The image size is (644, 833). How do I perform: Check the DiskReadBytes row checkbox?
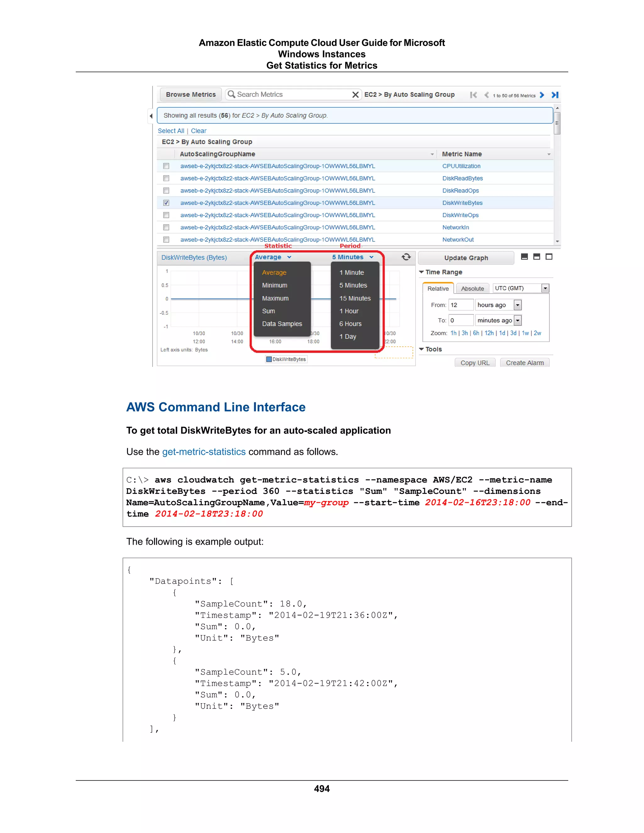166,178
